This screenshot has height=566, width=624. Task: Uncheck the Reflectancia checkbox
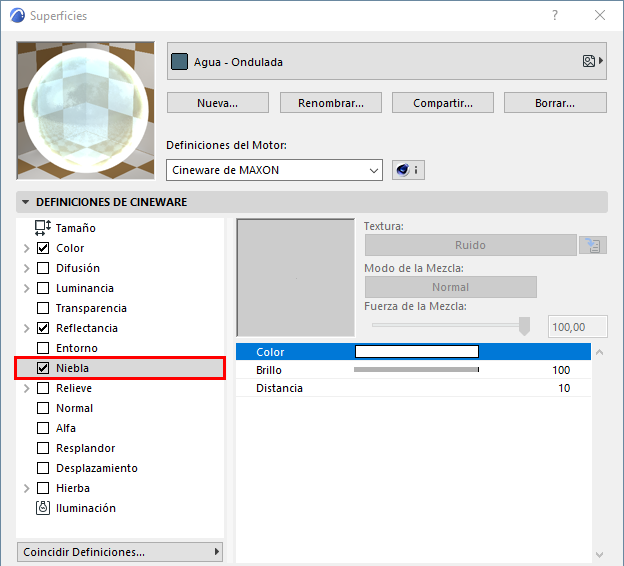click(x=43, y=328)
